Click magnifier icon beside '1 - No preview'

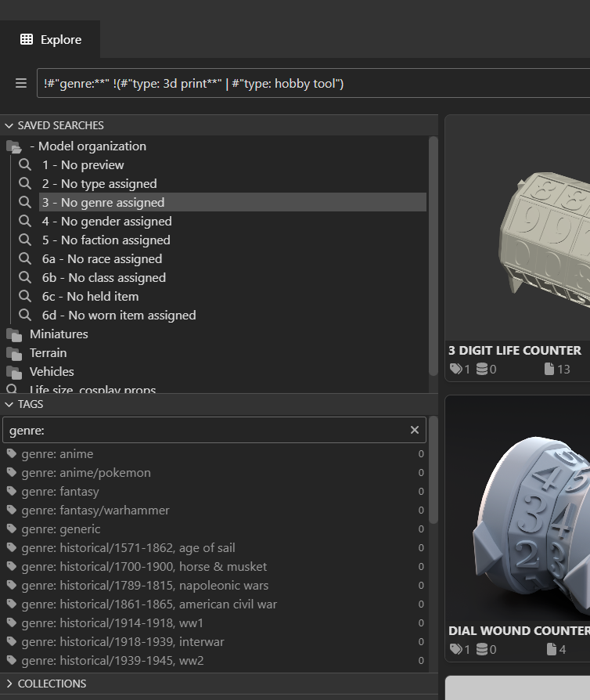coord(25,164)
